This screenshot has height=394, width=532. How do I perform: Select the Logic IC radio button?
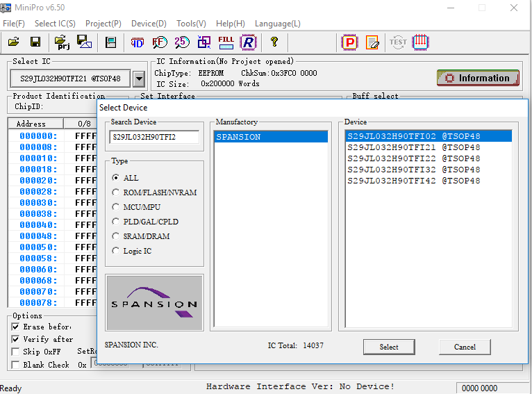(116, 251)
